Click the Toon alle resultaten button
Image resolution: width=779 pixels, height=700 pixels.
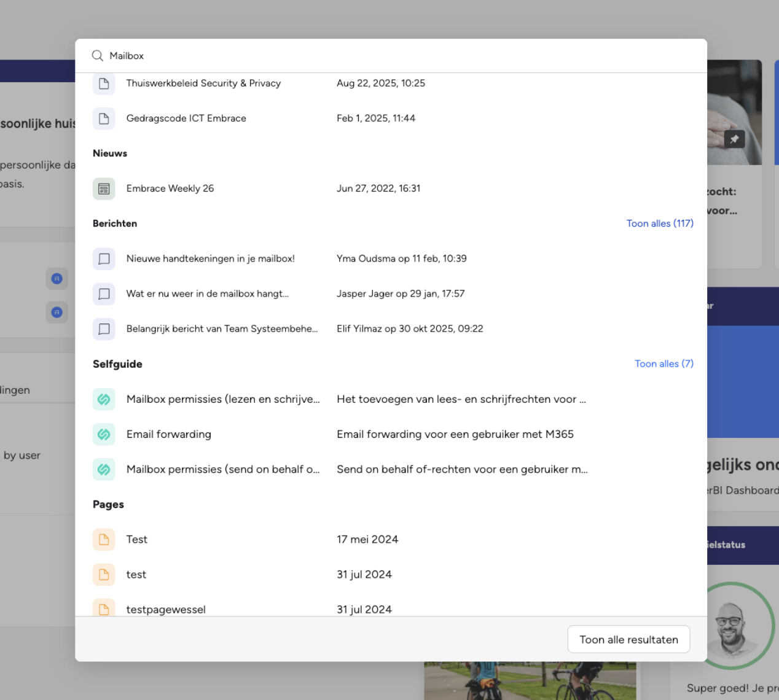click(x=628, y=639)
